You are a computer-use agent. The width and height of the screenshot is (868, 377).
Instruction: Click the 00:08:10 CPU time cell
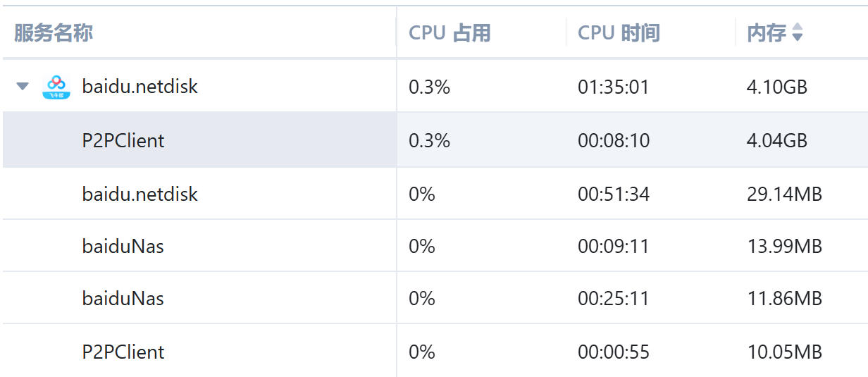(613, 140)
